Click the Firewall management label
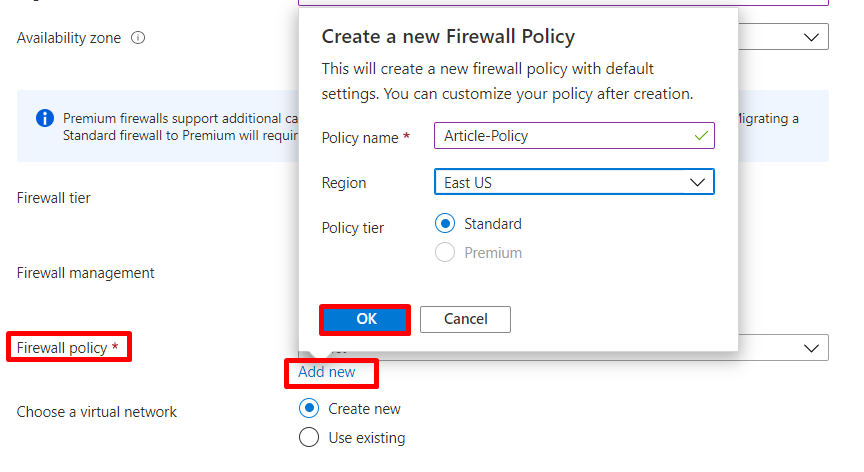Image resolution: width=864 pixels, height=472 pixels. [x=85, y=273]
